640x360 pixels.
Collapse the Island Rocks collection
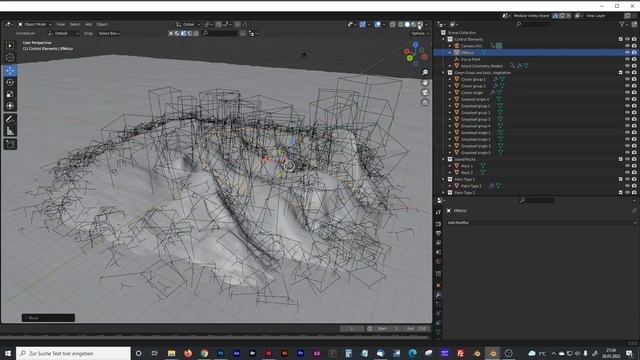coord(444,159)
